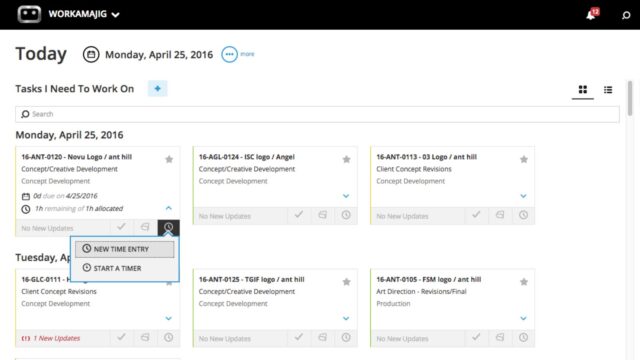Mark 16-GLC-0111 task complete

(x=121, y=337)
